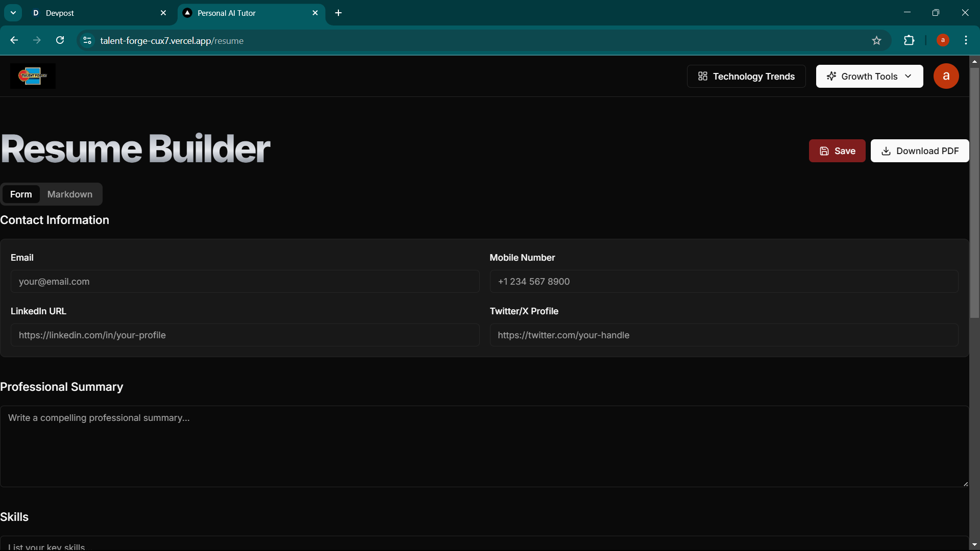The width and height of the screenshot is (980, 551).
Task: Click the Talent Forge logo
Action: (33, 76)
